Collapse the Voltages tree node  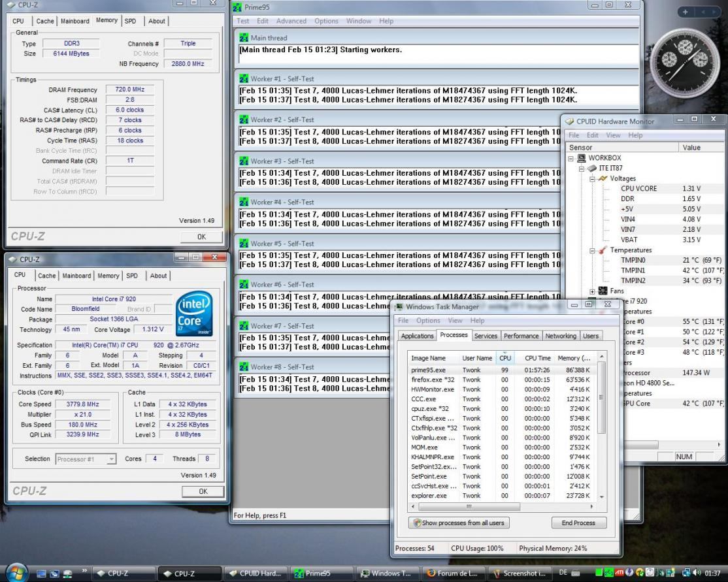click(x=593, y=179)
